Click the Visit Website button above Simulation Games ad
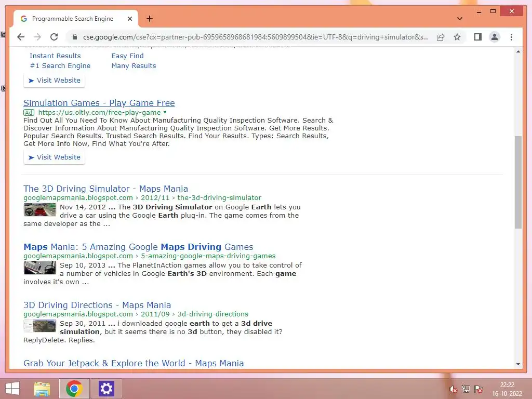Screen dimensions: 532x399 point(54,81)
